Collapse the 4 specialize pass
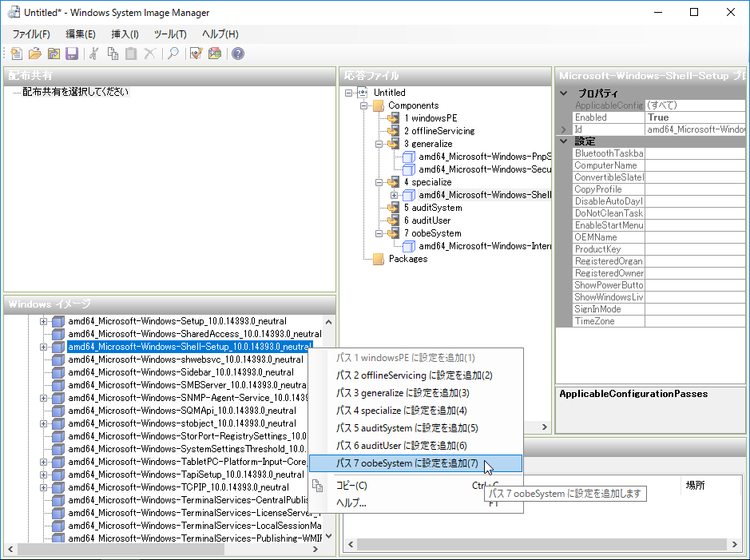 tap(379, 182)
